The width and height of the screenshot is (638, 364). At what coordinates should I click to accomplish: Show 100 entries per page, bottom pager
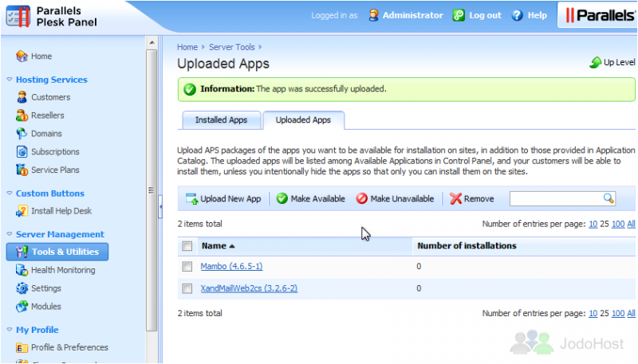pyautogui.click(x=618, y=313)
